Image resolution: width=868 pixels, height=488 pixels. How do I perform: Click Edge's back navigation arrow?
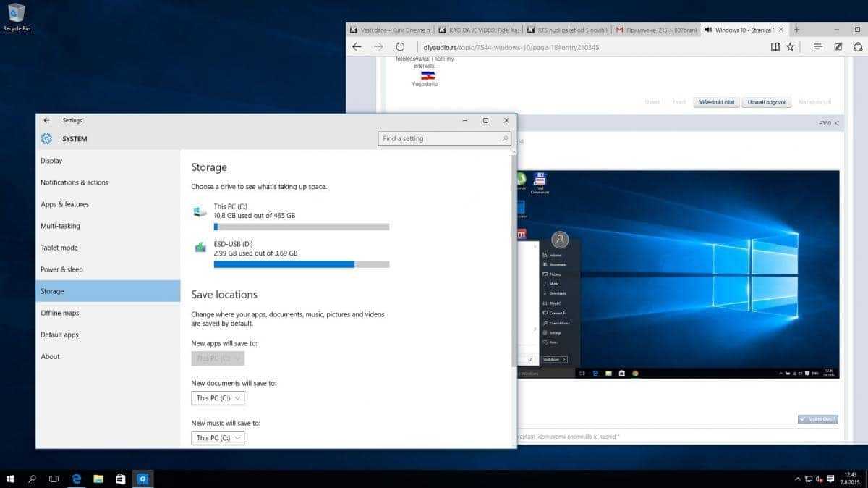(357, 47)
